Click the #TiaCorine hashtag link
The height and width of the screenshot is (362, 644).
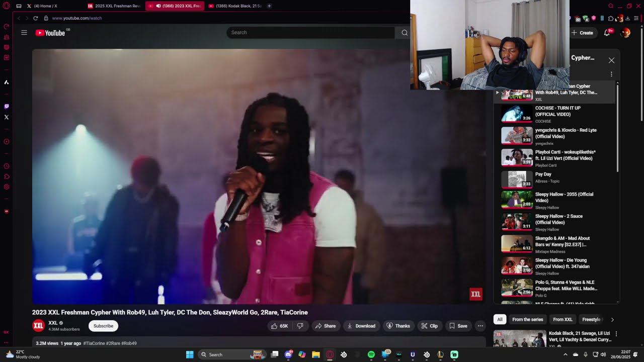click(x=94, y=343)
